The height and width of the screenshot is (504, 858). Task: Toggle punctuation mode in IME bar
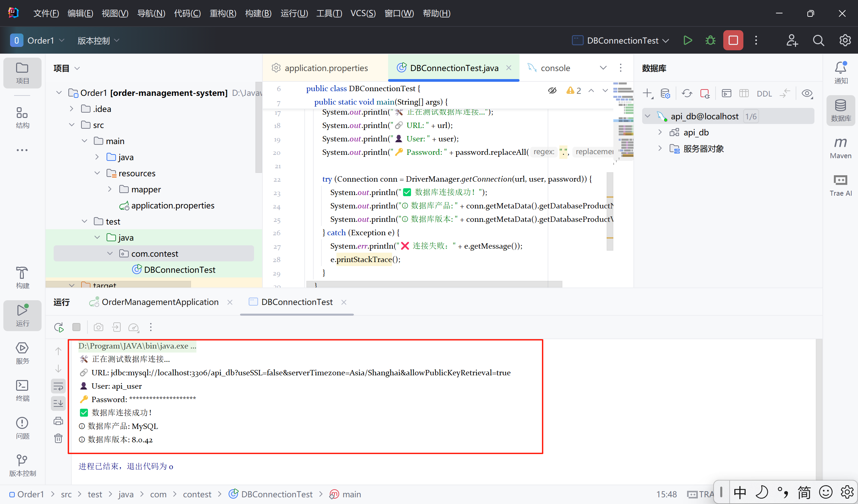coord(782,492)
